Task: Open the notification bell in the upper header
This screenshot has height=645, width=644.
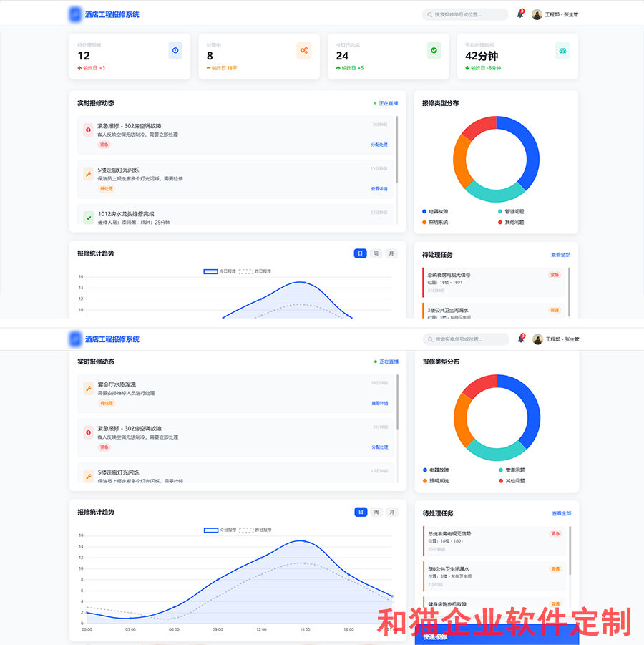Action: (x=519, y=14)
